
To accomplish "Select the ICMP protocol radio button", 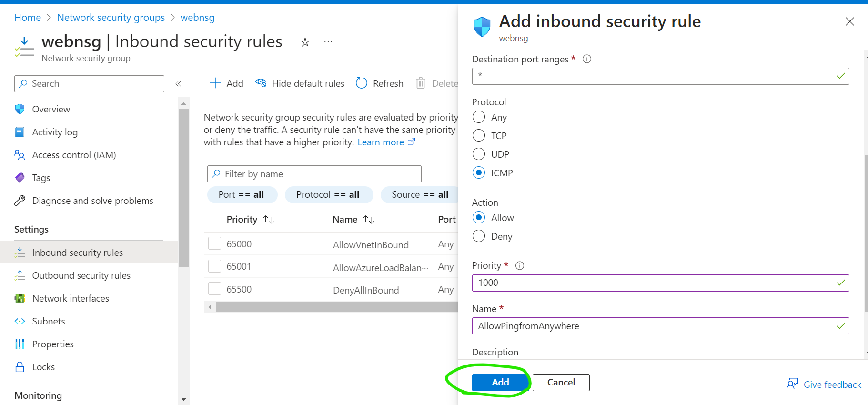I will coord(479,172).
